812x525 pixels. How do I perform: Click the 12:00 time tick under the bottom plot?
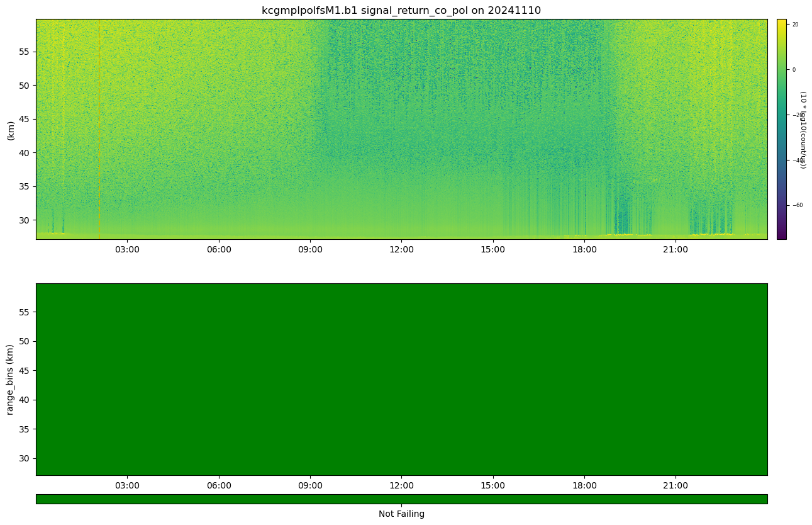point(402,485)
